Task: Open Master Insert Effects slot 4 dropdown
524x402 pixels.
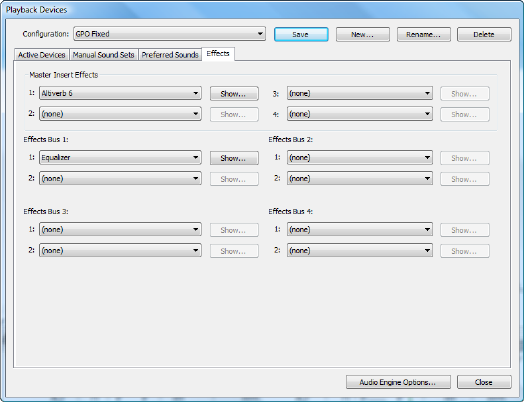Action: pyautogui.click(x=360, y=114)
